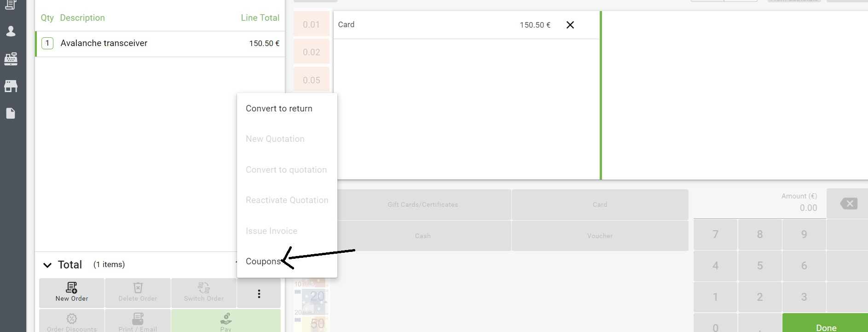Click the green Done button
The height and width of the screenshot is (332, 868).
point(826,323)
